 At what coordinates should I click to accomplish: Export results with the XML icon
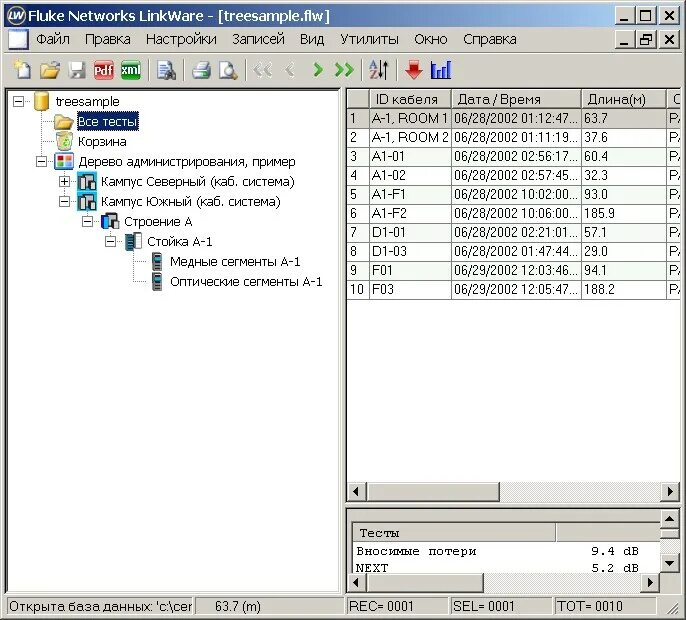(x=131, y=70)
